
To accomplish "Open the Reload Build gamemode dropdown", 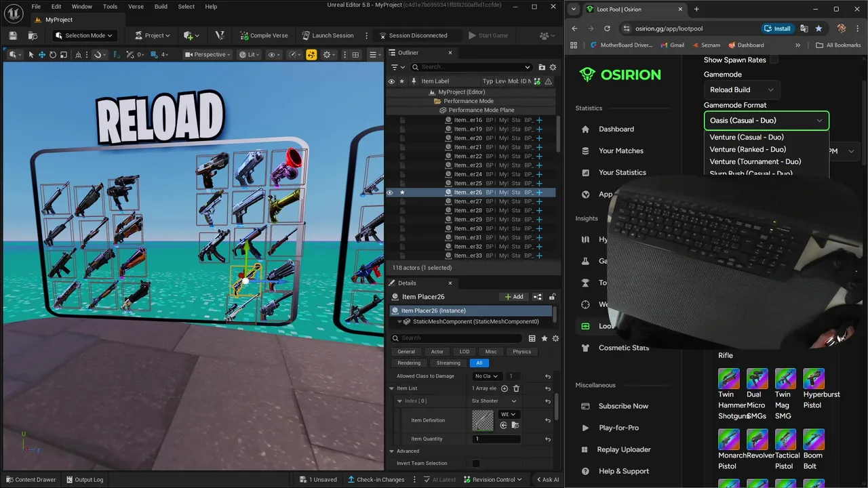I will click(x=741, y=89).
